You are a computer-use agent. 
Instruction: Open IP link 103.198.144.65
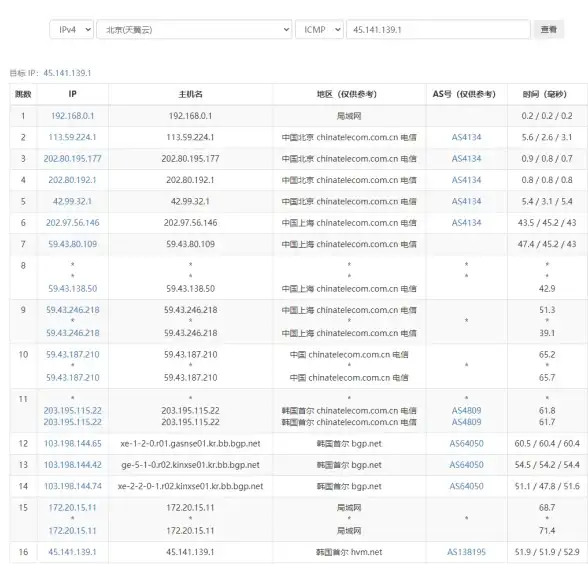(73, 444)
